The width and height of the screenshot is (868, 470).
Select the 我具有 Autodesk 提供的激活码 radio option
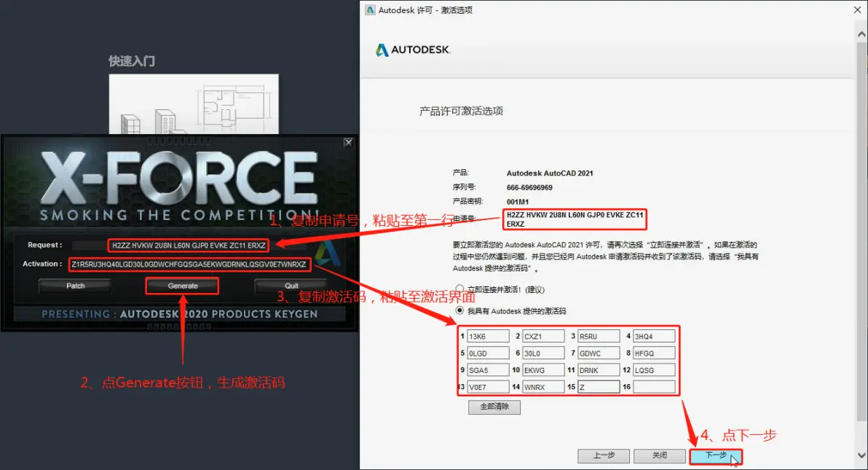click(x=459, y=310)
